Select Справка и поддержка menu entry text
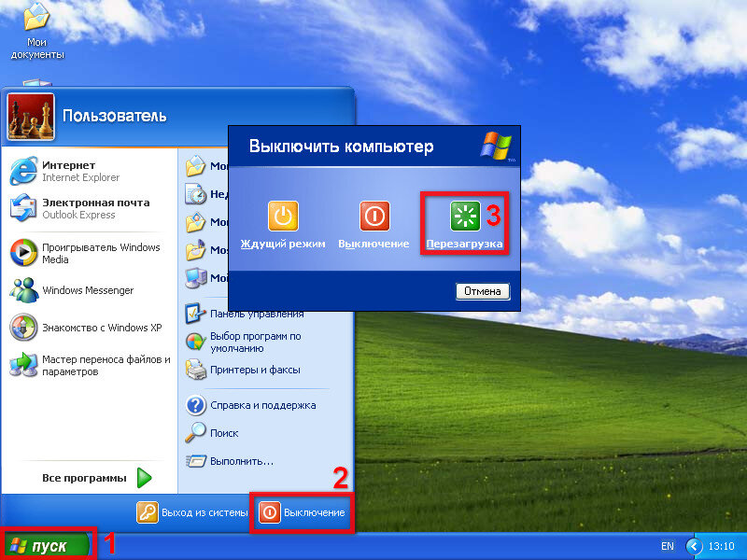Image resolution: width=747 pixels, height=560 pixels. point(263,405)
